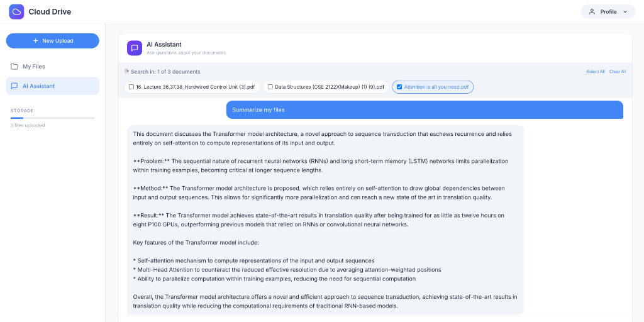This screenshot has height=322, width=644.
Task: Click the purple AI Assistant header icon
Action: (x=135, y=48)
